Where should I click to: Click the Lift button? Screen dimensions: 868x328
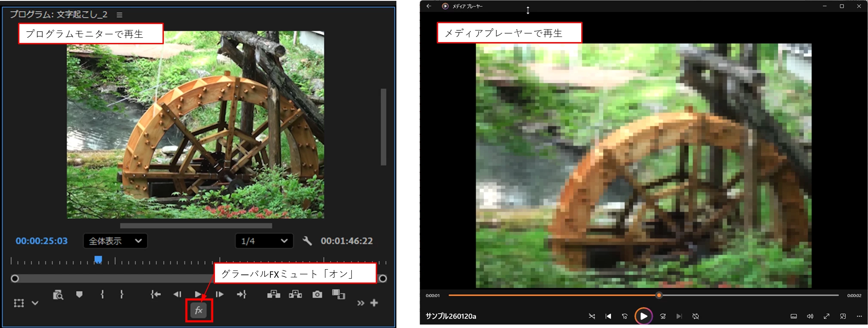click(273, 295)
